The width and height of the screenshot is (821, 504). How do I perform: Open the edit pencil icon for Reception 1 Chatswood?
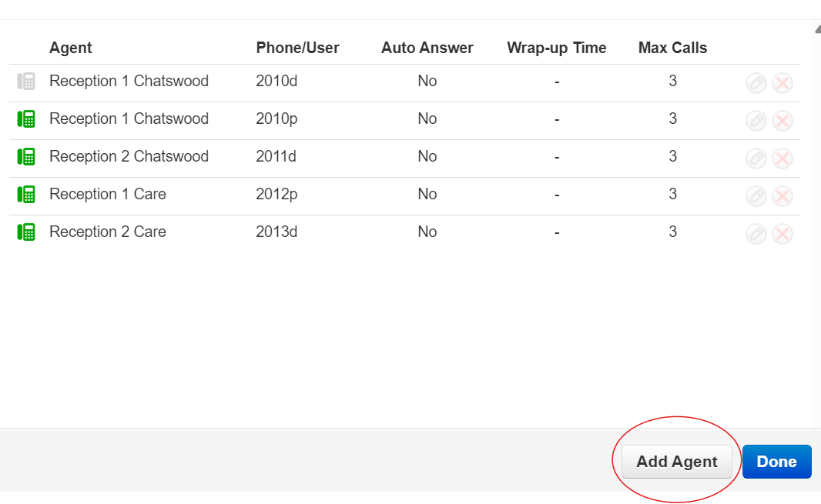point(756,82)
